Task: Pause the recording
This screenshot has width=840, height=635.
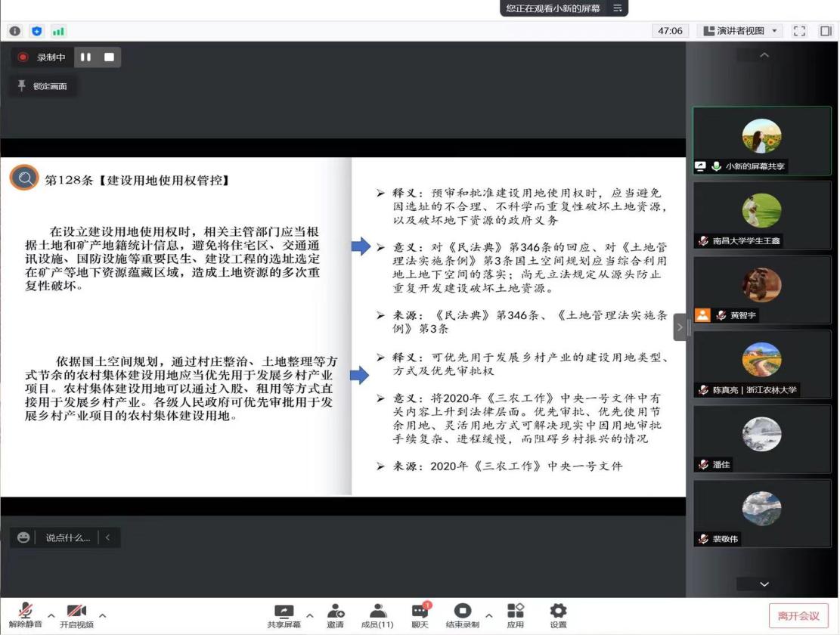Action: (85, 57)
